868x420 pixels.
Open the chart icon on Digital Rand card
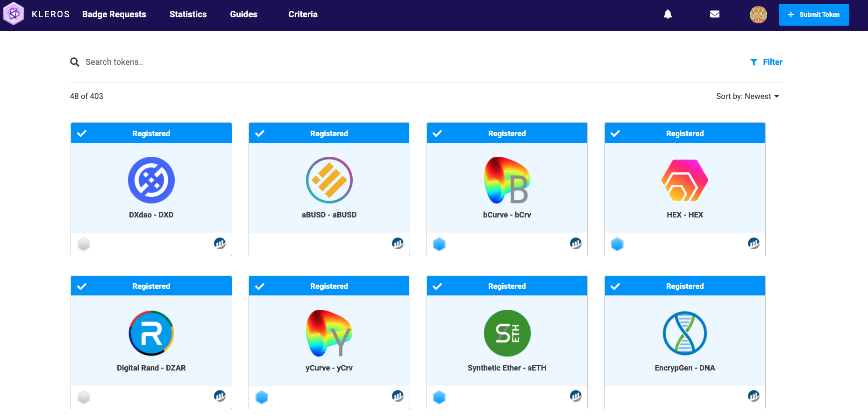click(x=220, y=396)
